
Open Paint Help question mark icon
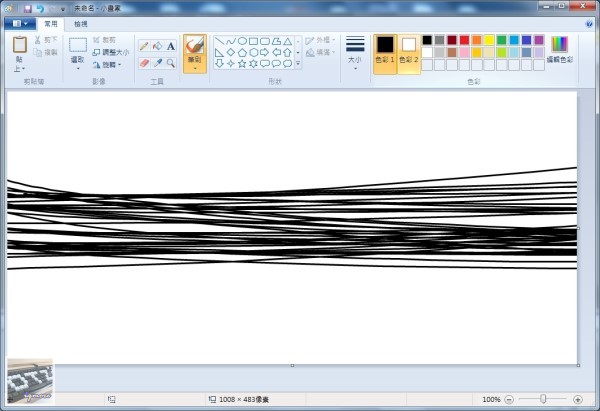coord(589,24)
